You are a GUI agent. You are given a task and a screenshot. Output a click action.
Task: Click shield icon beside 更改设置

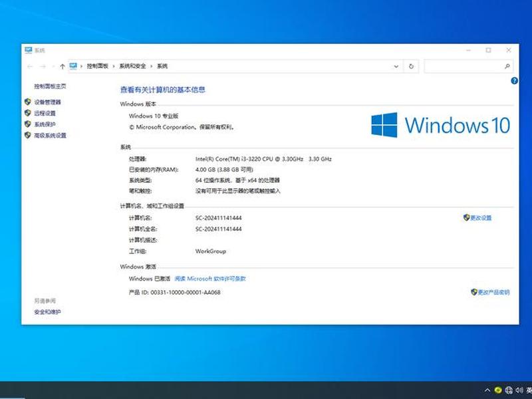click(467, 217)
